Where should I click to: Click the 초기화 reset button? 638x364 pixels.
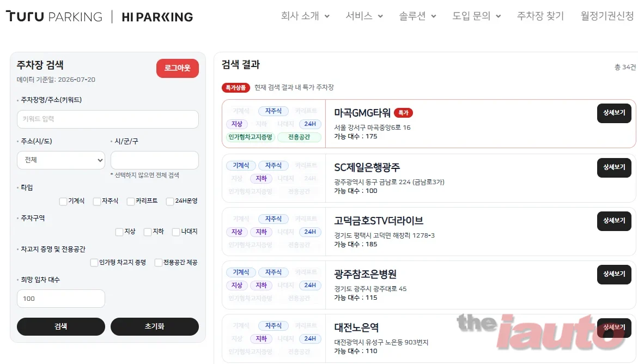coord(155,326)
